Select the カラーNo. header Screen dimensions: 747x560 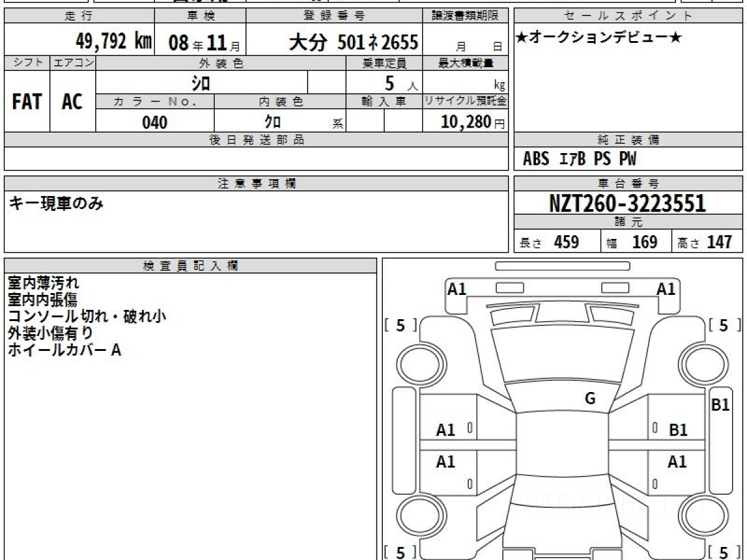pyautogui.click(x=155, y=101)
